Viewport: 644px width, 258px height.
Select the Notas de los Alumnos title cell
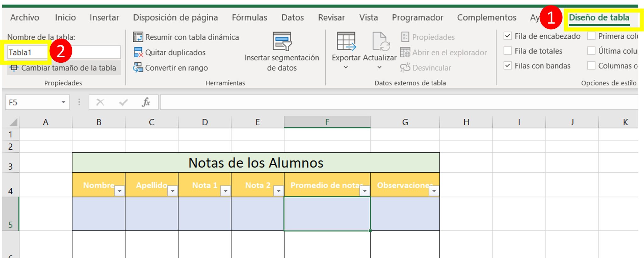point(256,163)
